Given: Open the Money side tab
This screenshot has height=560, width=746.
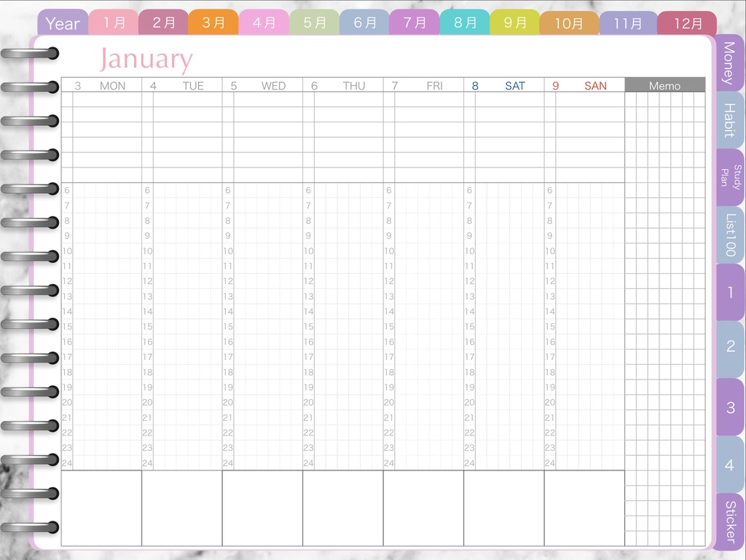Looking at the screenshot, I should (x=730, y=63).
